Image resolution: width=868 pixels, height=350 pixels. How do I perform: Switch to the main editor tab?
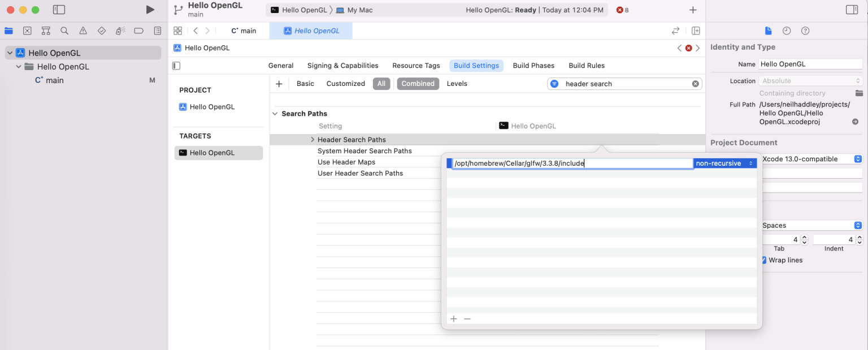coord(244,31)
